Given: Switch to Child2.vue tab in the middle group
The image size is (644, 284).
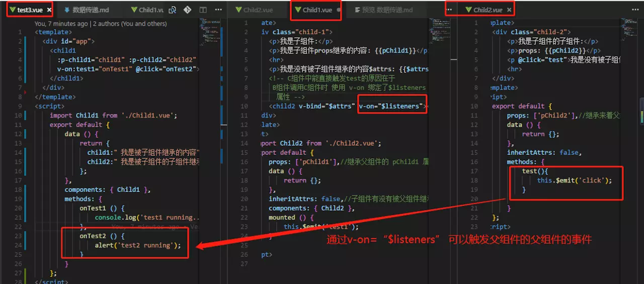Looking at the screenshot, I should pyautogui.click(x=259, y=10).
